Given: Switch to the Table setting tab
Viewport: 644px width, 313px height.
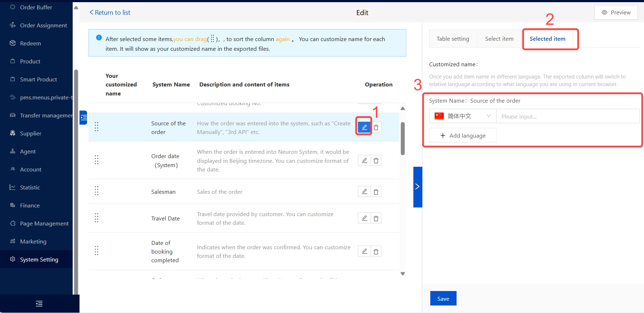Looking at the screenshot, I should click(453, 39).
